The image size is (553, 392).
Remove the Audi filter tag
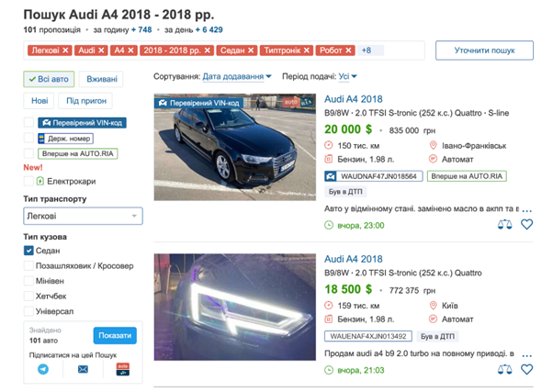coord(101,50)
